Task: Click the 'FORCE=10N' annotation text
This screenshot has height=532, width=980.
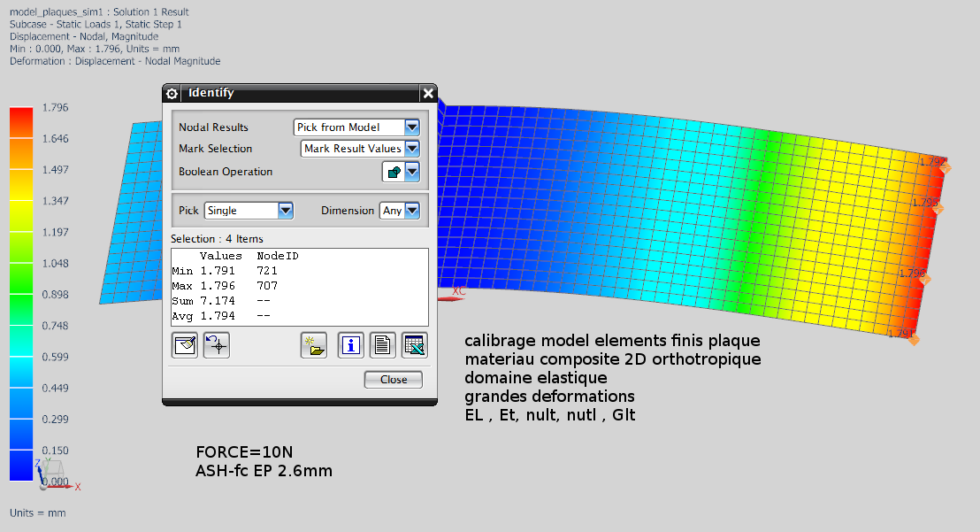Action: (x=244, y=452)
